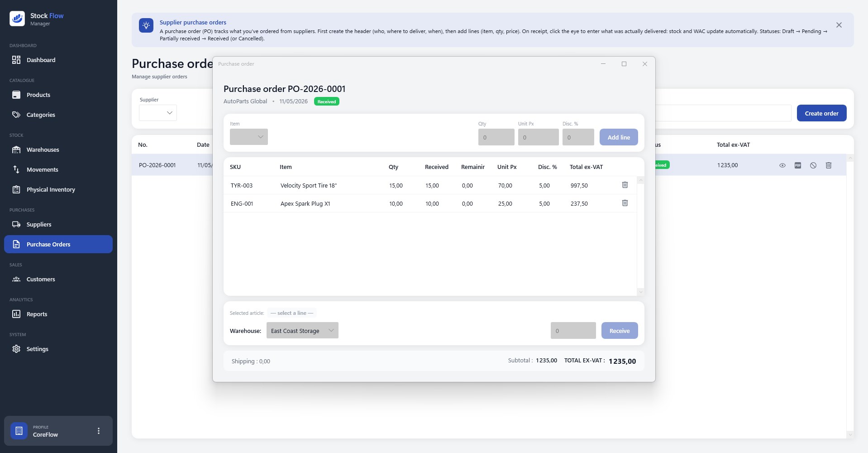This screenshot has height=453, width=868.
Task: Click the Products box icon
Action: (16, 95)
